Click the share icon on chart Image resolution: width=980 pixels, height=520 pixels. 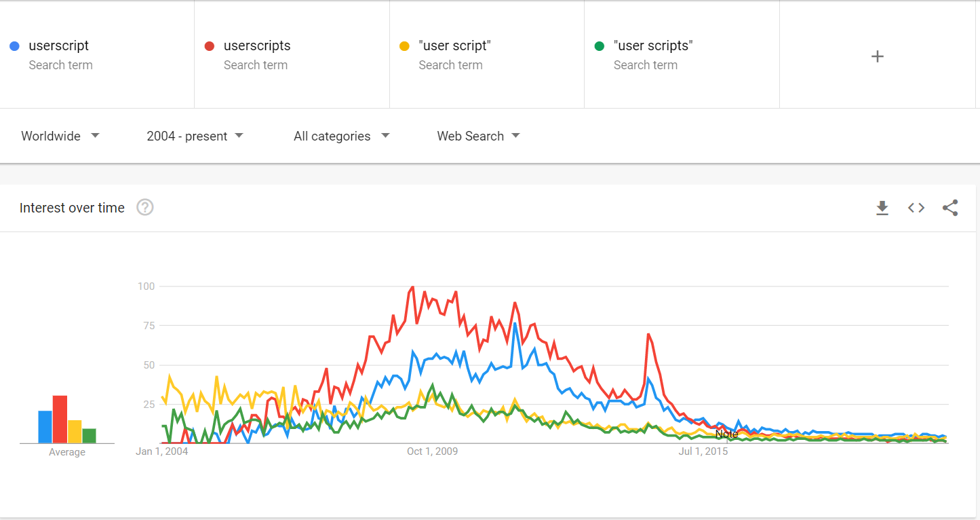point(950,208)
